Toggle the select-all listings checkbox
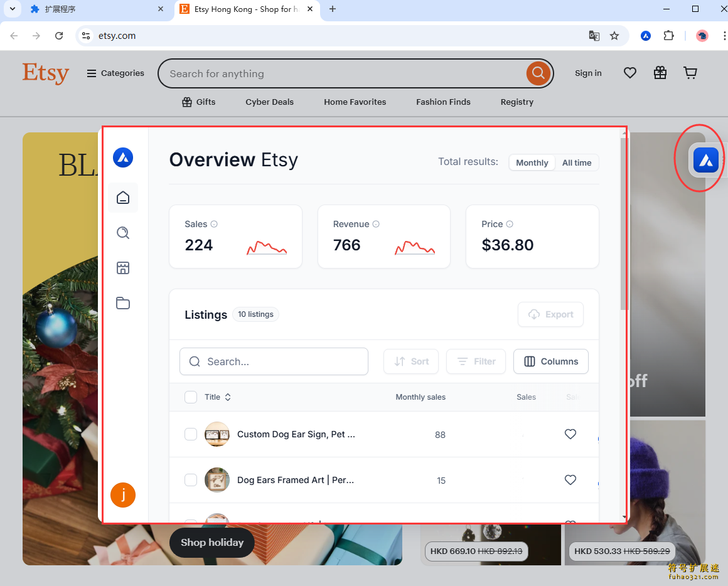Viewport: 728px width, 586px height. point(191,397)
